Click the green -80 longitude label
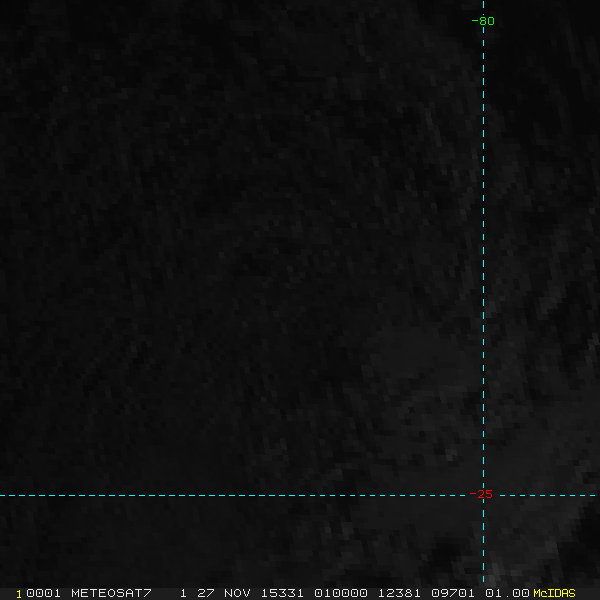Image resolution: width=600 pixels, height=600 pixels. pyautogui.click(x=483, y=21)
